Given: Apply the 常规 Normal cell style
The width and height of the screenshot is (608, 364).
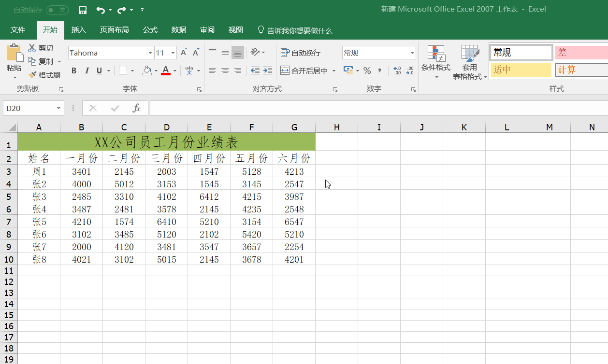Looking at the screenshot, I should coord(521,52).
